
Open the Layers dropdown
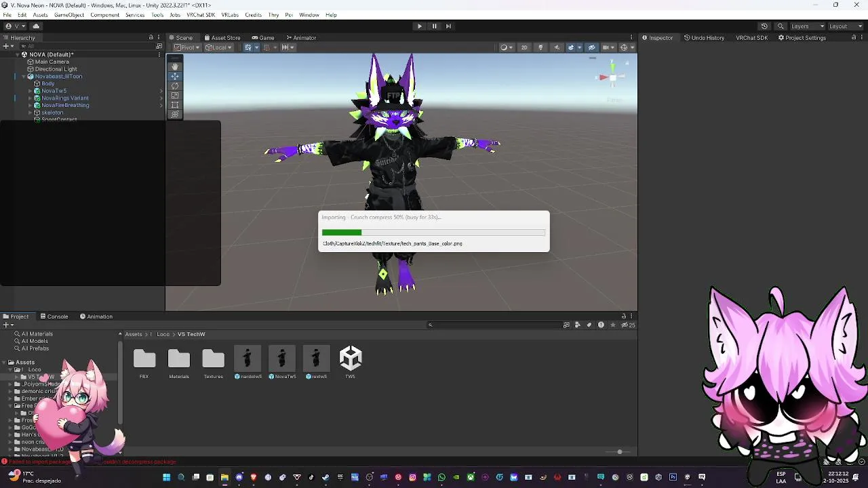tap(807, 26)
